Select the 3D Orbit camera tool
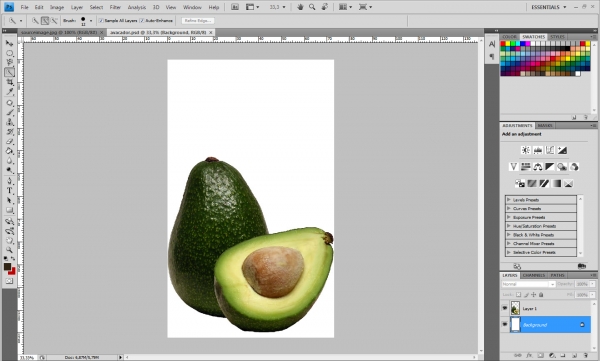The height and width of the screenshot is (361, 600). [9, 231]
